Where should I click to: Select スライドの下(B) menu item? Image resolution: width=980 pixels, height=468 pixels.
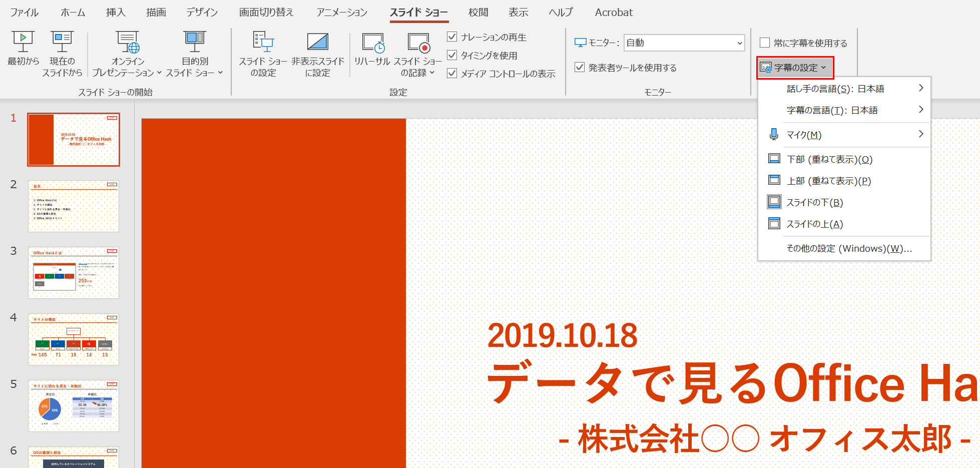click(x=844, y=202)
